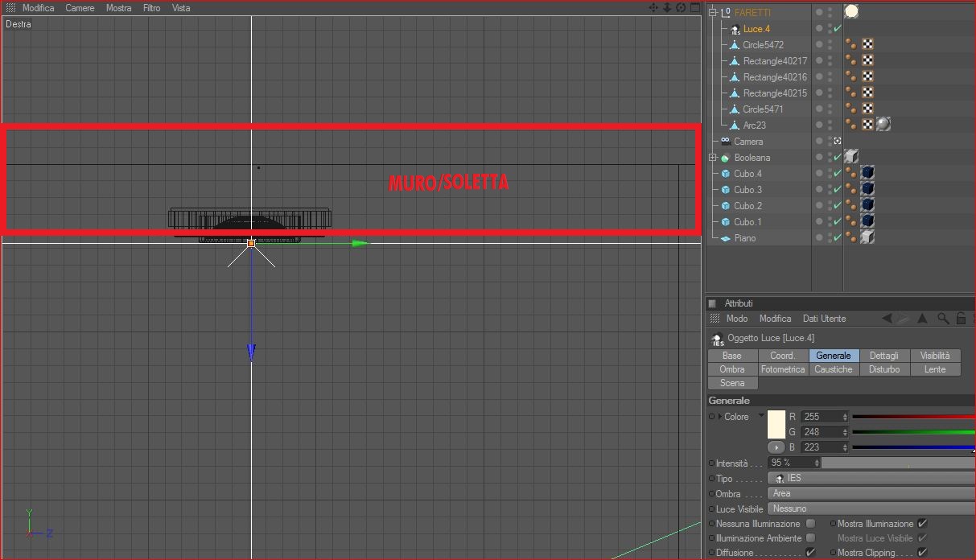This screenshot has height=560, width=976.
Task: Toggle Diffusione checkbox
Action: pos(810,553)
